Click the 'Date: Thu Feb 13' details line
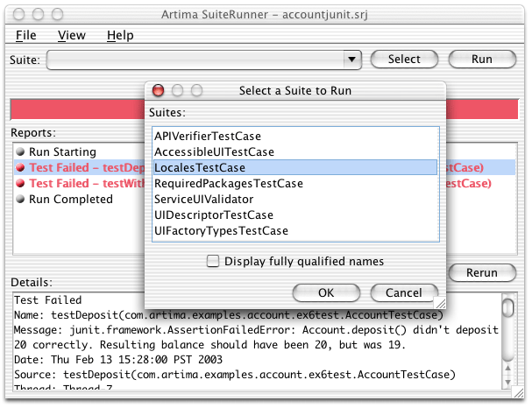The height and width of the screenshot is (408, 532). [x=118, y=360]
